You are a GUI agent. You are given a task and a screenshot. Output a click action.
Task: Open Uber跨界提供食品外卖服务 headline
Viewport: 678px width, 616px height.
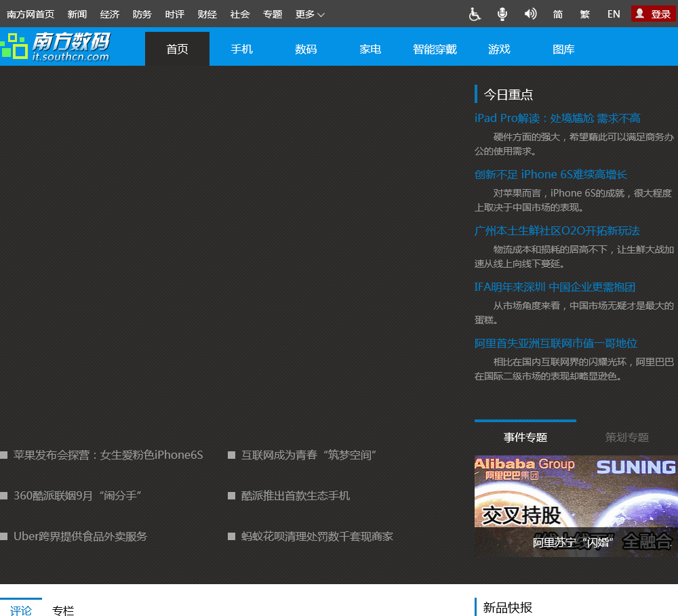[81, 536]
